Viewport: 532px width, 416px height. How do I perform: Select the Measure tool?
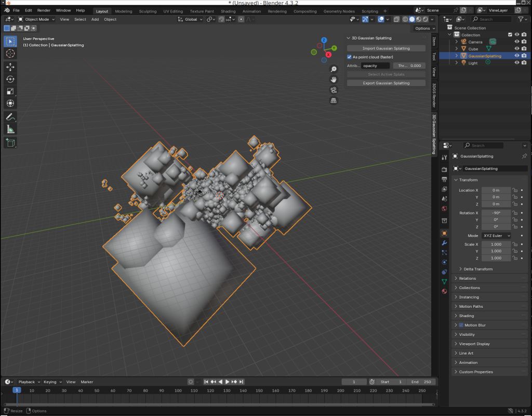tap(10, 129)
